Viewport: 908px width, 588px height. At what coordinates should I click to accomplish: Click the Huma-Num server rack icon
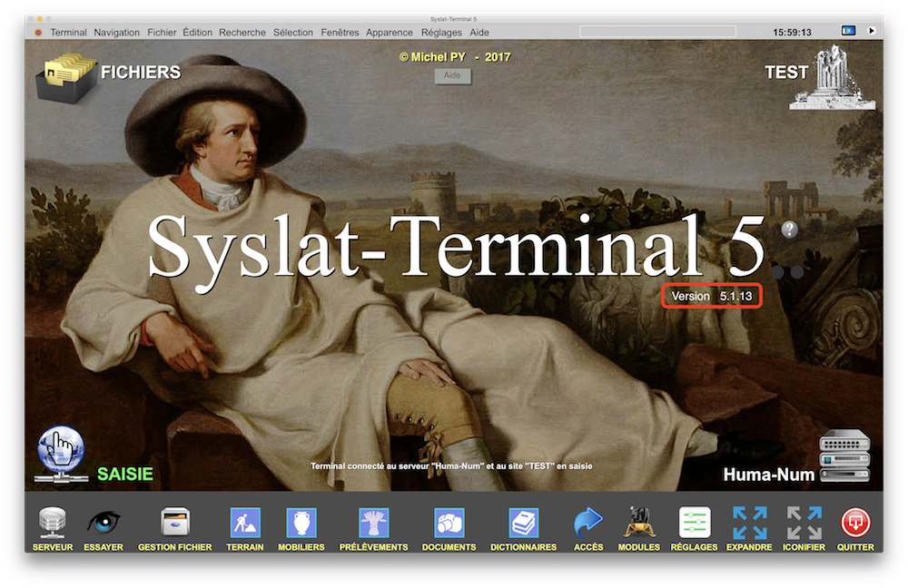pos(844,456)
